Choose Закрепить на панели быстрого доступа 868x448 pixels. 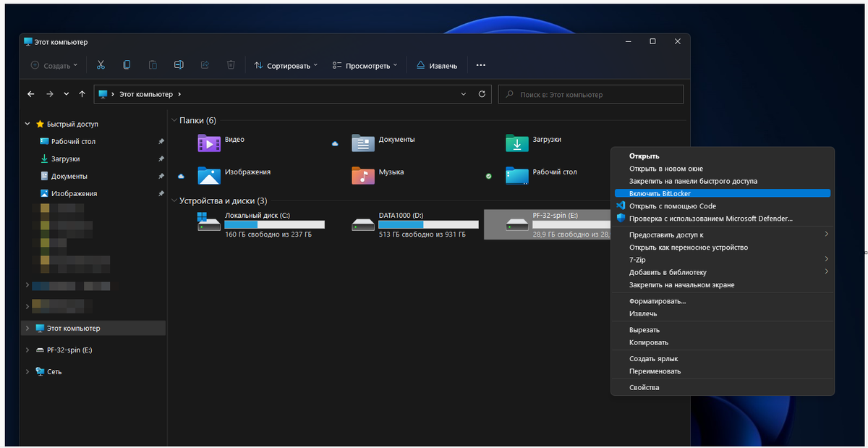click(722, 181)
